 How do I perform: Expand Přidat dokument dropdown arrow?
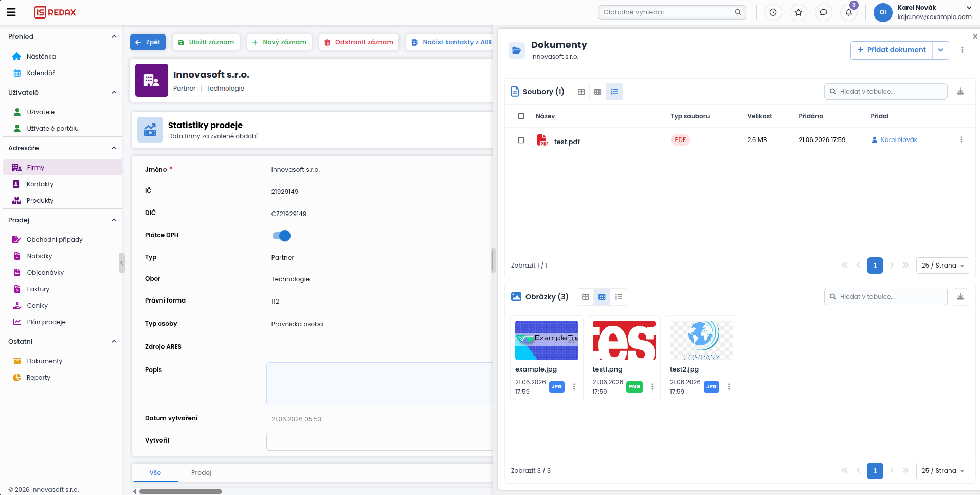point(940,50)
